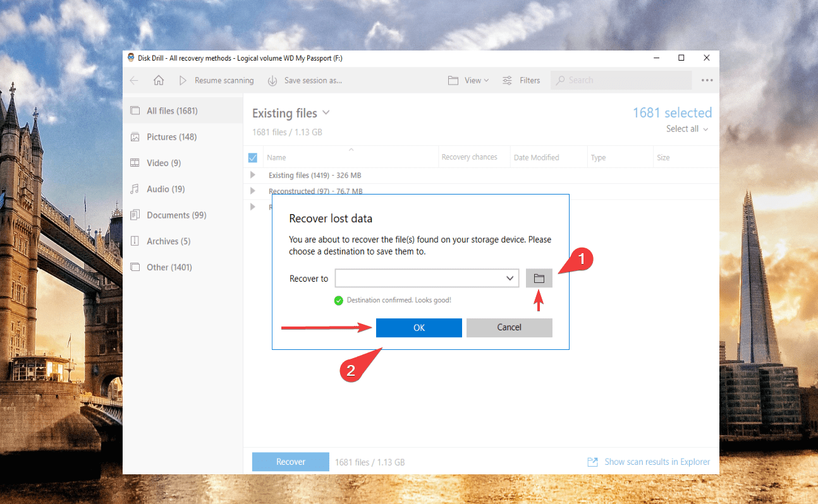Select Archives (5) category

pos(183,241)
